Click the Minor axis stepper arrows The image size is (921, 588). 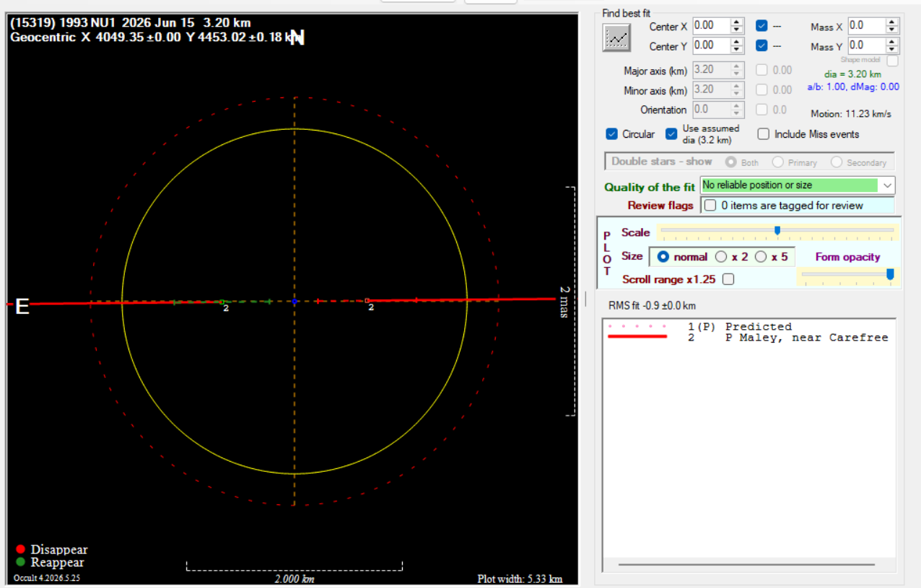(736, 90)
